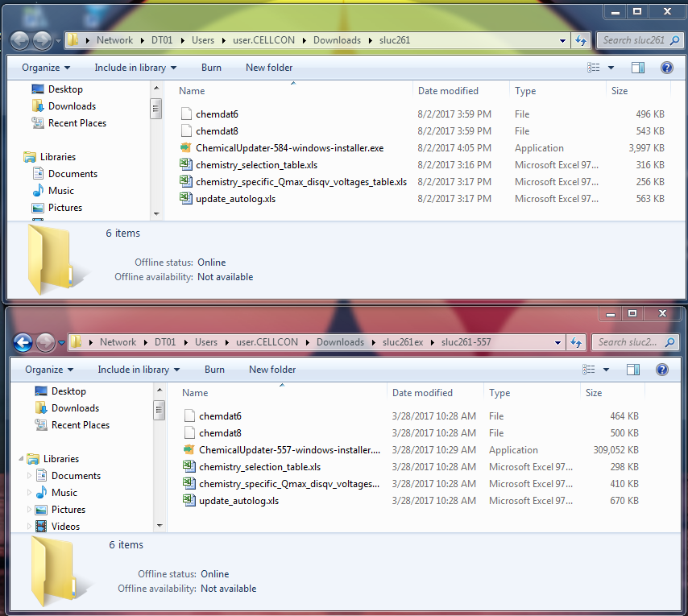
Task: Open Help in the top window
Action: [666, 68]
